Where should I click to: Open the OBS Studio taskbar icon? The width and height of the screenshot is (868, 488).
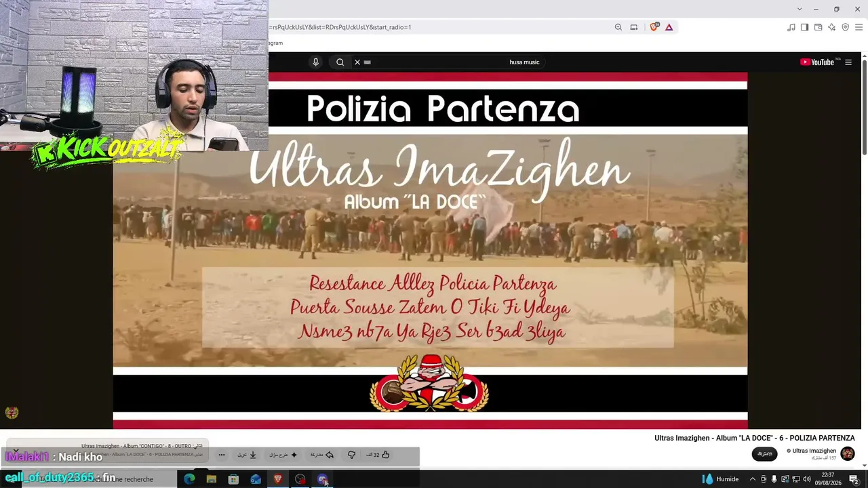pyautogui.click(x=300, y=479)
